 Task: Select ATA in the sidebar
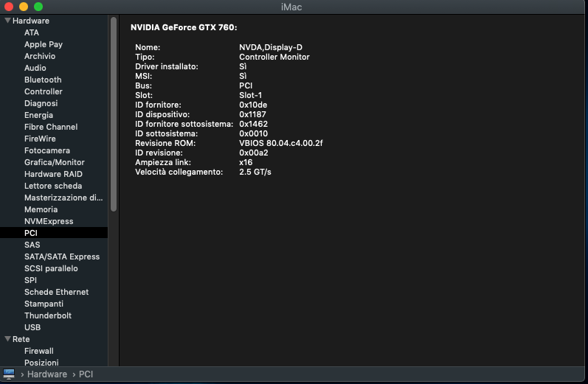(32, 32)
